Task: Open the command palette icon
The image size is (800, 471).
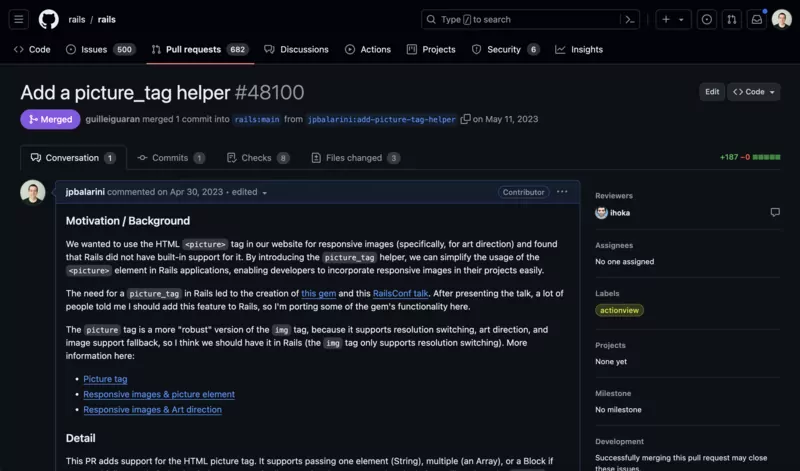Action: tap(630, 19)
